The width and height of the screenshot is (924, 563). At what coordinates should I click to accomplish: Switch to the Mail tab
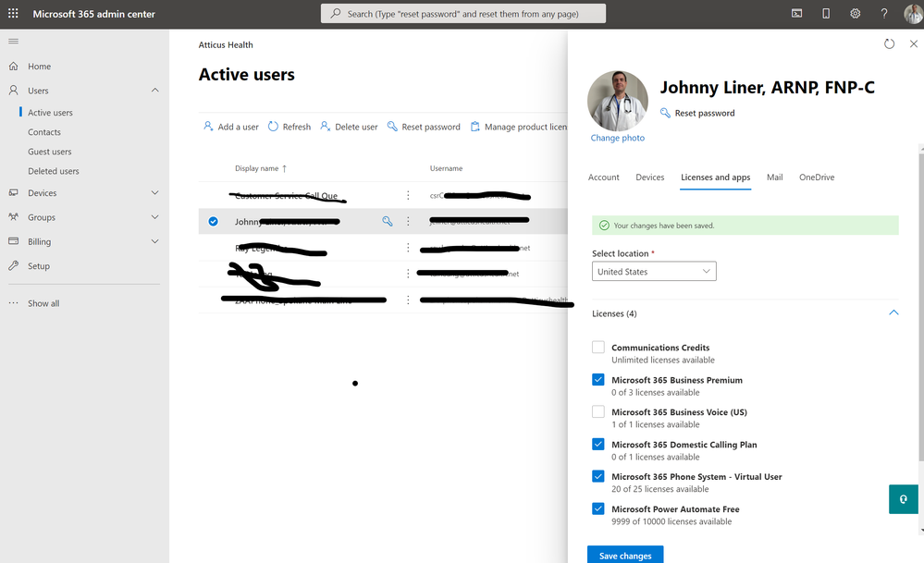tap(775, 177)
